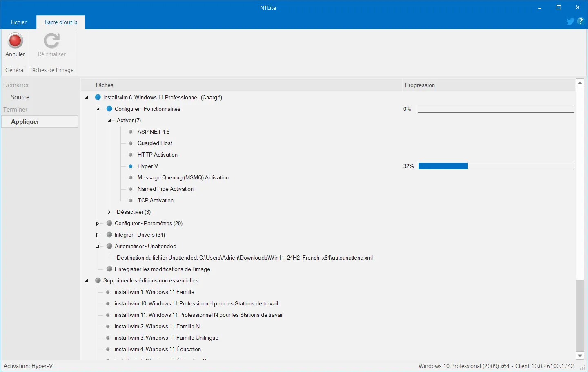This screenshot has width=588, height=372.
Task: Select install.wim 3. Windows 11 Famille Unilingue text
Action: (167, 338)
